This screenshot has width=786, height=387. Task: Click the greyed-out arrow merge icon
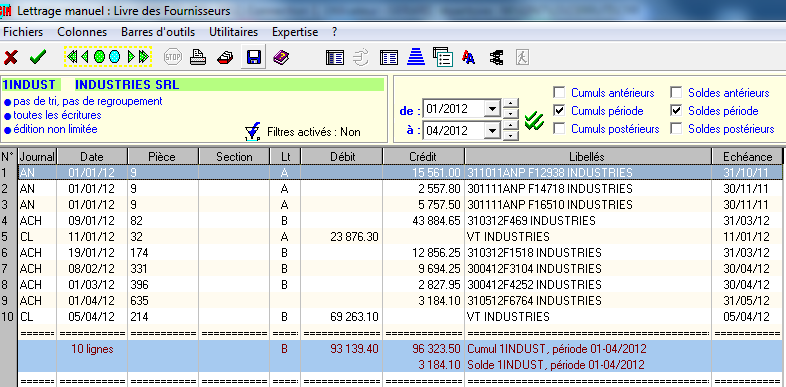point(360,57)
